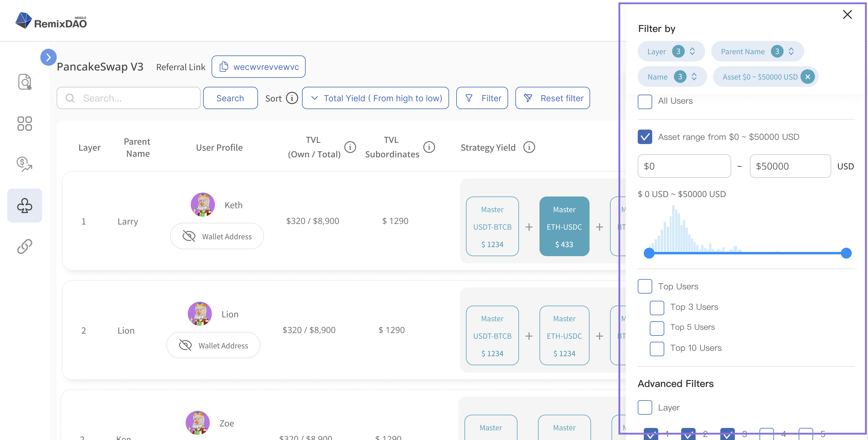Click the plus after Keth's USDT-BTCB card
868x440 pixels.
[529, 227]
